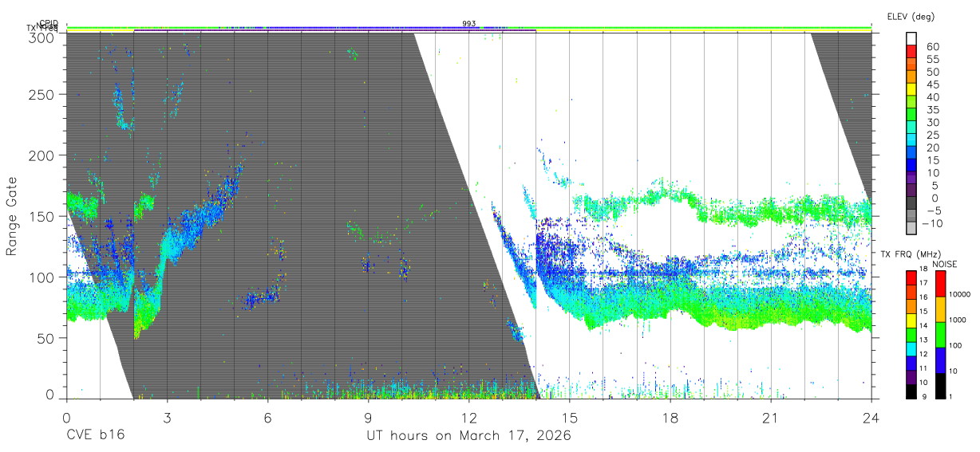This screenshot has width=980, height=452.
Task: Click the green 30–35 degree ELEV swatch
Action: pyautogui.click(x=912, y=115)
